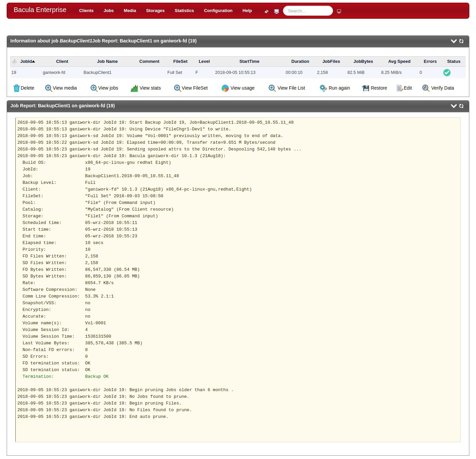Sort by the JobFiles column header
476x459 pixels.
(x=331, y=62)
